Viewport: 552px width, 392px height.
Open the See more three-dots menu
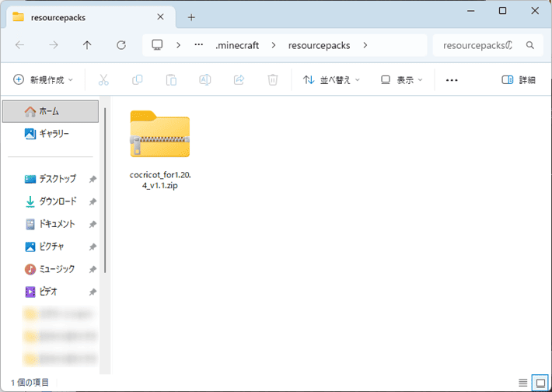(x=452, y=80)
